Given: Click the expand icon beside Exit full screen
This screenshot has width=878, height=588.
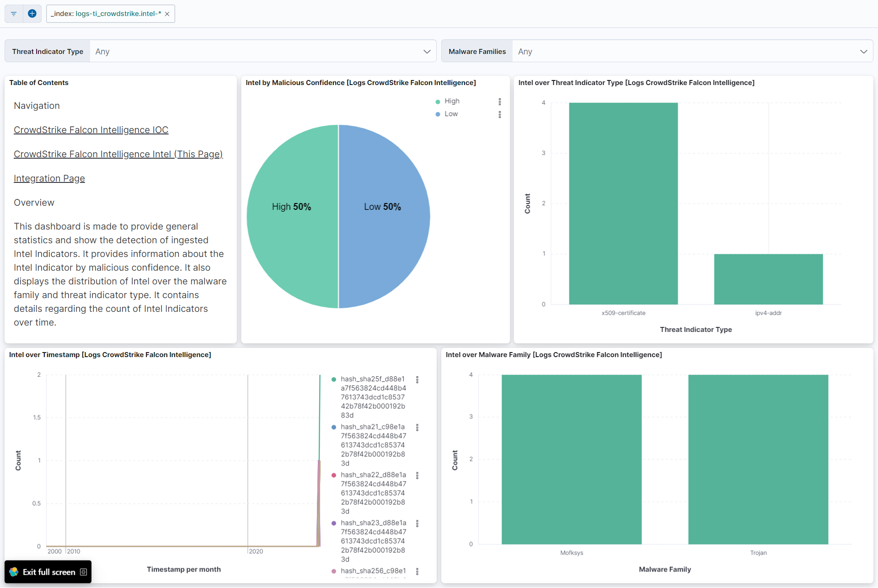Looking at the screenshot, I should click(x=83, y=572).
